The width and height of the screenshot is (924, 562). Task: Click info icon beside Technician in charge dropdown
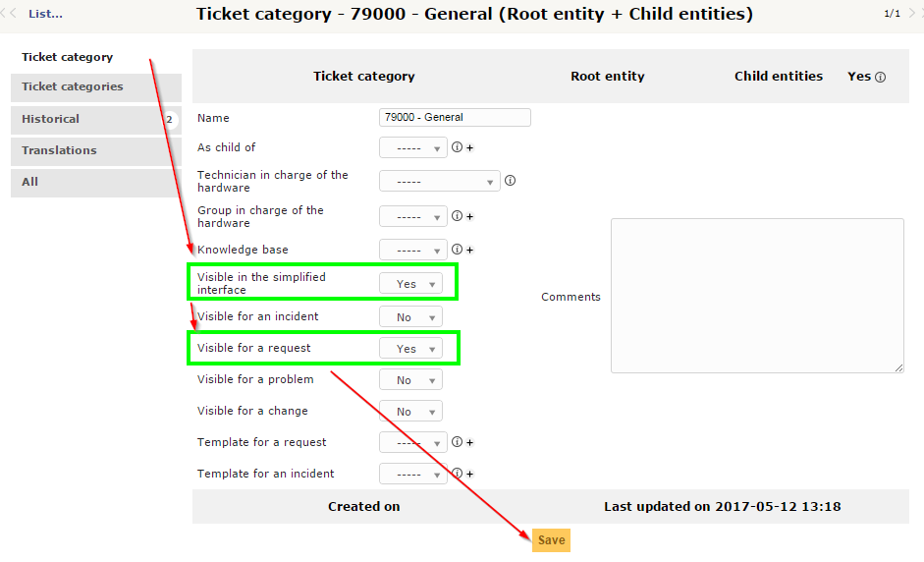point(510,181)
